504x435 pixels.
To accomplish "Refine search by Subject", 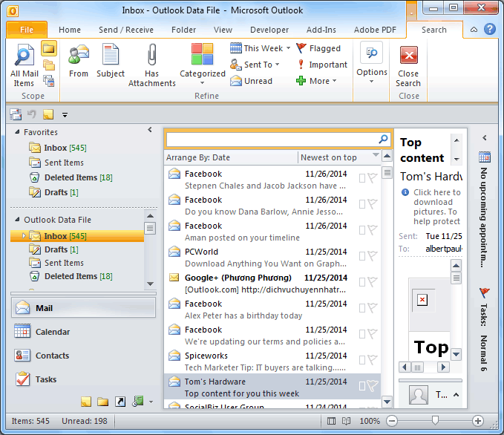I will click(111, 61).
